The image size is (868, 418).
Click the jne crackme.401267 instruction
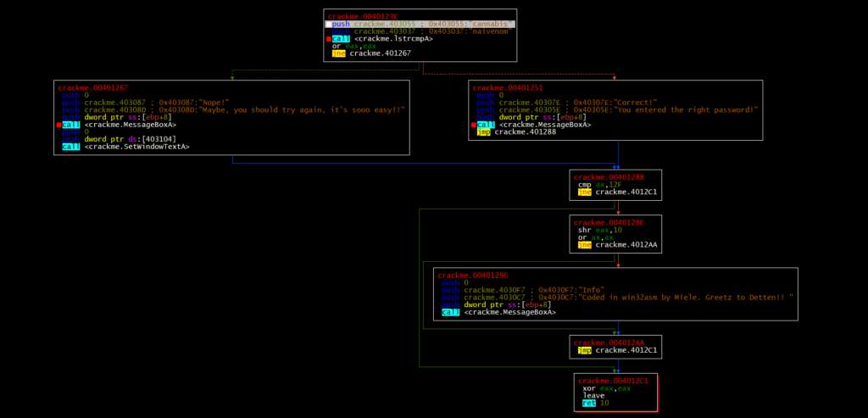coord(371,53)
